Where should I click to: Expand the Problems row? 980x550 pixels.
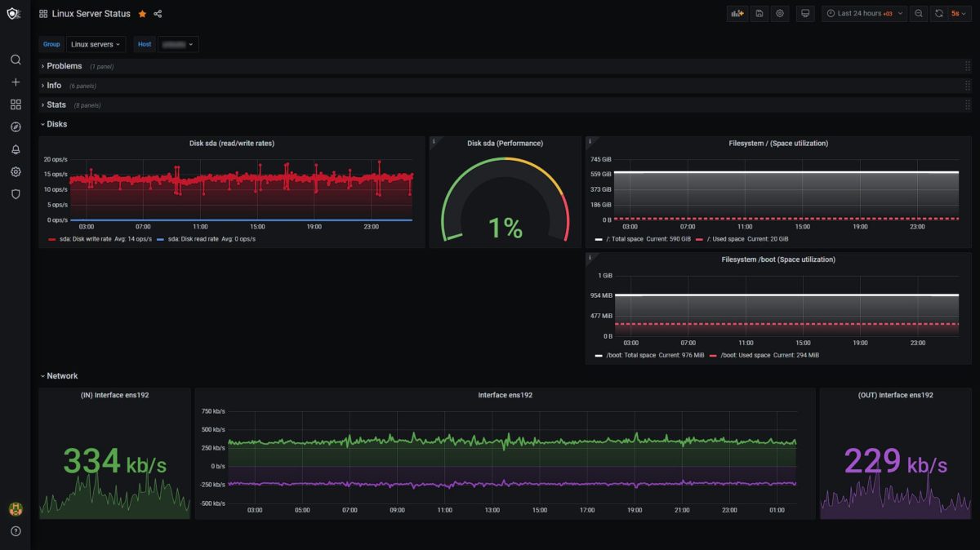tap(64, 66)
